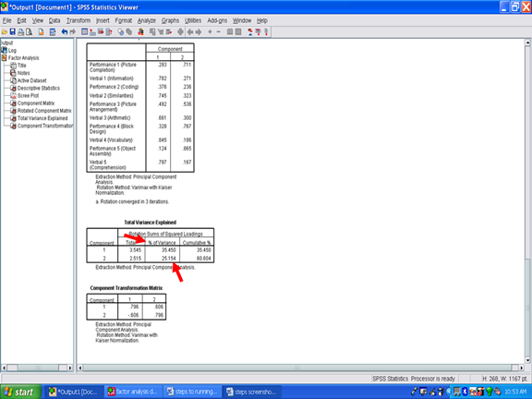The image size is (532, 399).
Task: Select Rotated Component Matrix outline item
Action: 44,111
